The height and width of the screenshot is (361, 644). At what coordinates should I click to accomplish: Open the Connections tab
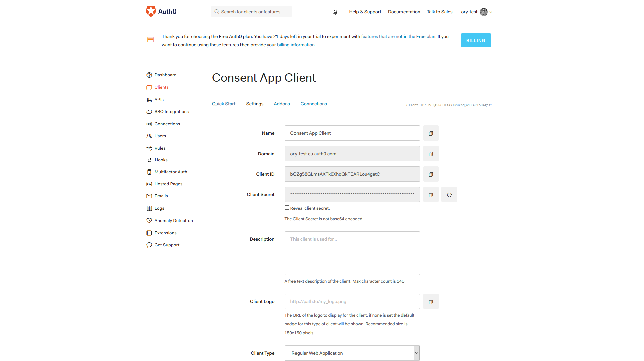(x=314, y=104)
